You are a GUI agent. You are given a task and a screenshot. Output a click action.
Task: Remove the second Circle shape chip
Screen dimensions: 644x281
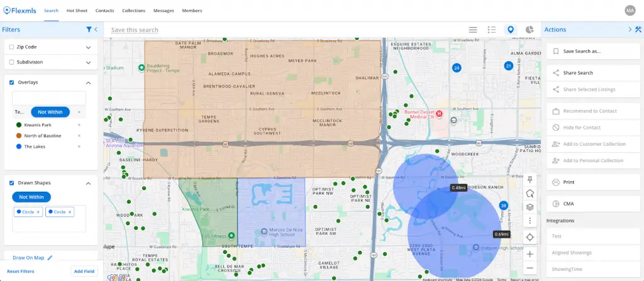[70, 212]
